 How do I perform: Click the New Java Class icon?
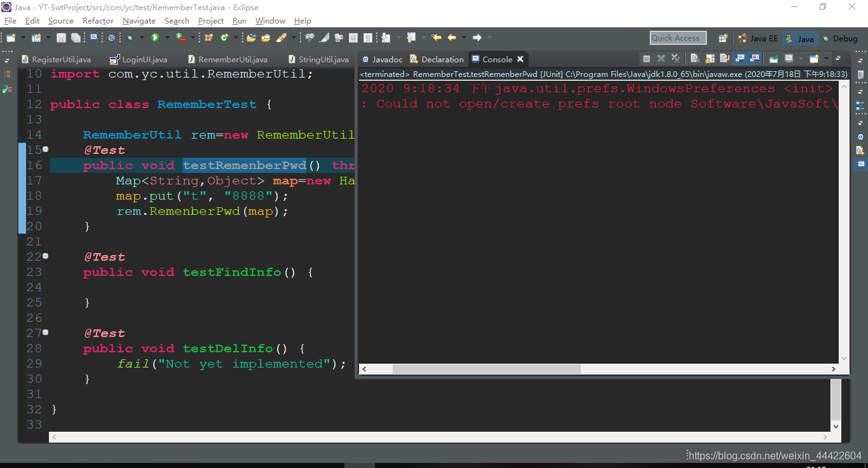coord(224,38)
